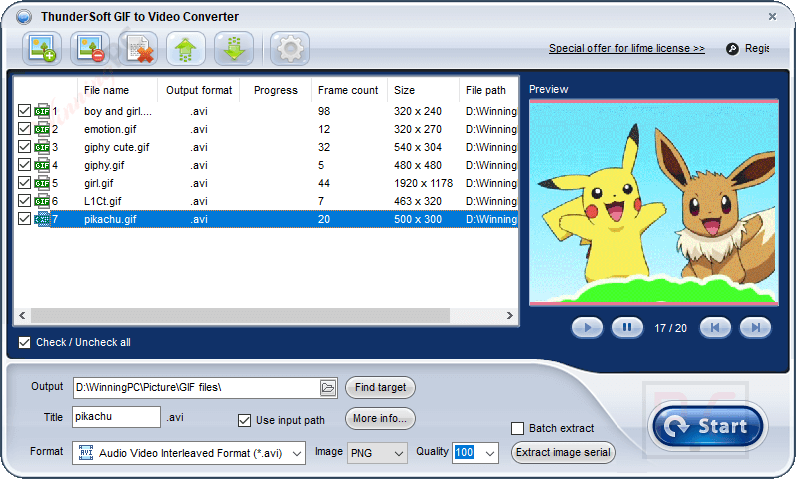Click the Extract image serial button
Viewport: 797px width, 479px height.
563,453
